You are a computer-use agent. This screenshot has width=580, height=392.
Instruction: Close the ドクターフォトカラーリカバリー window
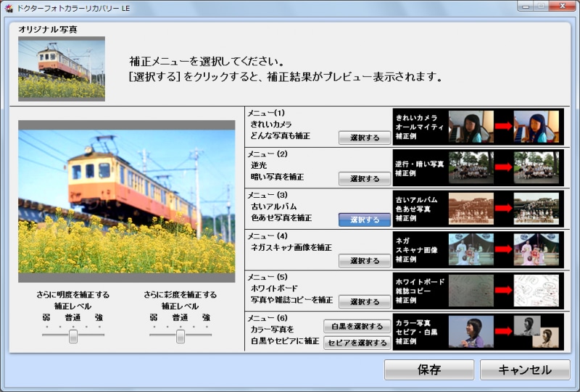[x=563, y=7]
